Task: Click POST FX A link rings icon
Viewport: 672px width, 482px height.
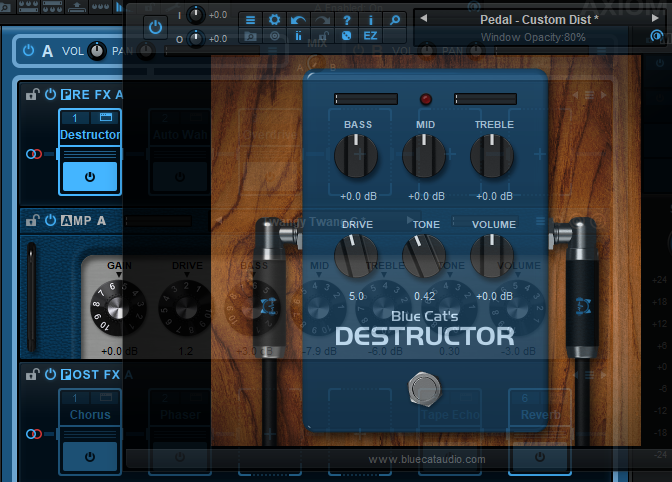Action: point(34,434)
